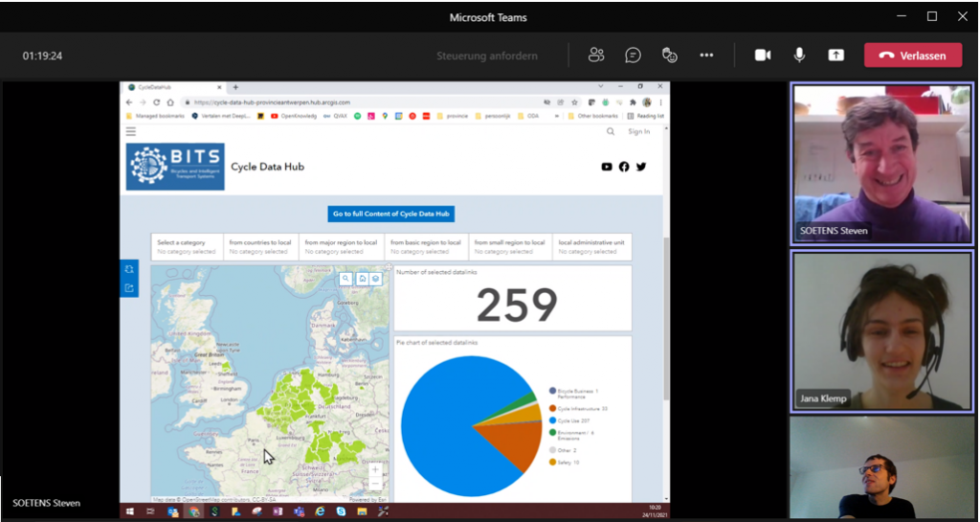Open the share content tray

(x=836, y=55)
